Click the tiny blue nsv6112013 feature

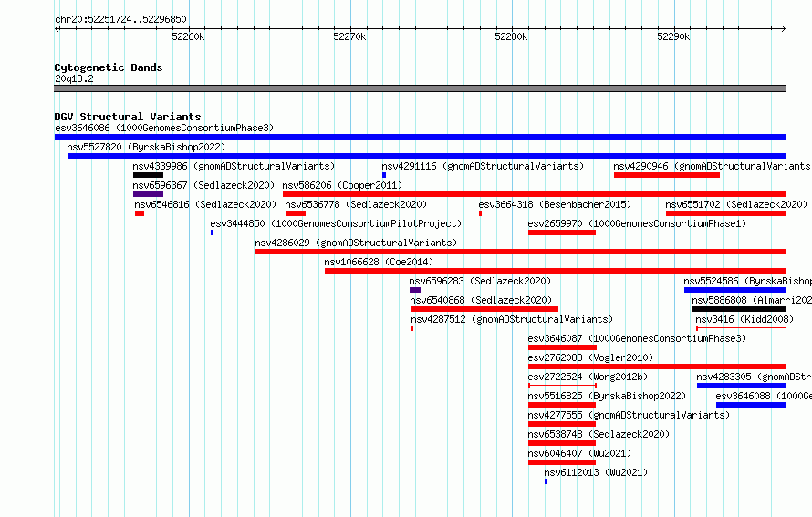(x=546, y=481)
